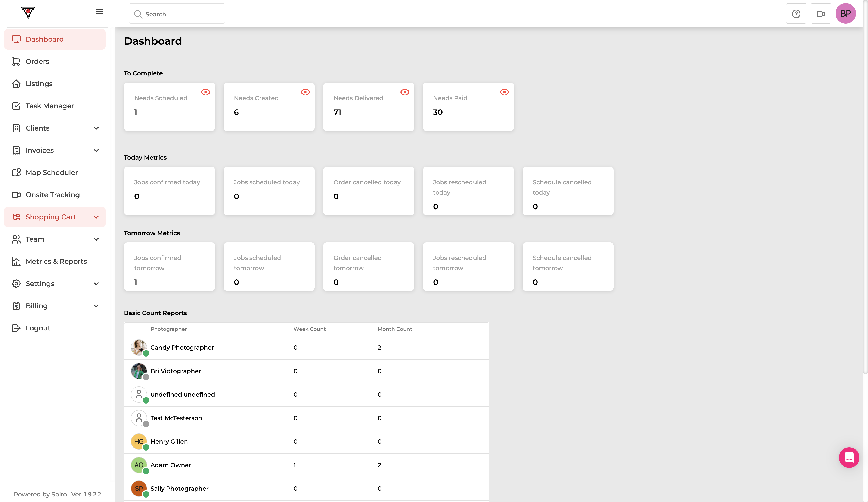
Task: Collapse sidebar with hamburger menu icon
Action: click(x=100, y=12)
